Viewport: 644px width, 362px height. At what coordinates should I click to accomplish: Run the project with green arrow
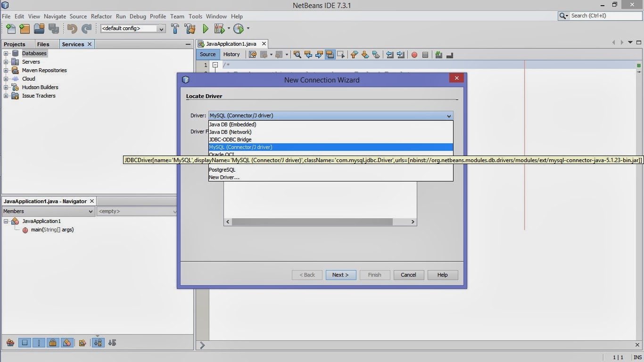(x=206, y=29)
